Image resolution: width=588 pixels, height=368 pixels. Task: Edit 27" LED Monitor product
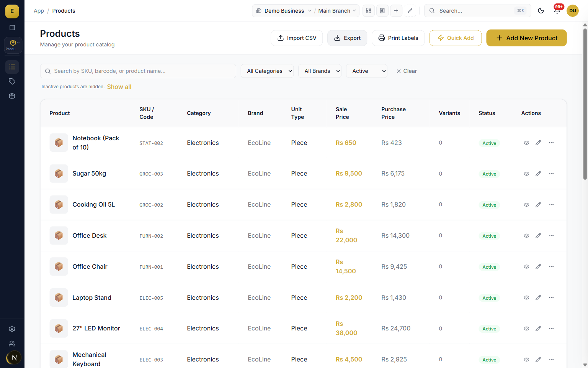538,329
